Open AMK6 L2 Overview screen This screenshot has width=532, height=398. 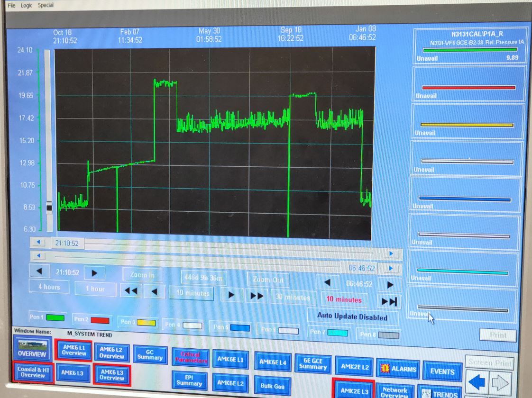click(111, 353)
